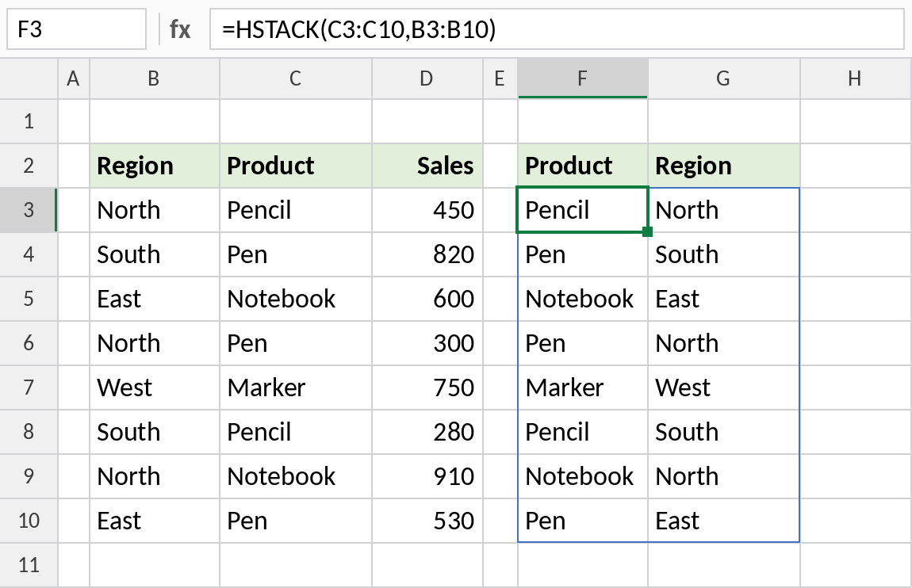
Task: Select column E header
Action: pyautogui.click(x=500, y=78)
